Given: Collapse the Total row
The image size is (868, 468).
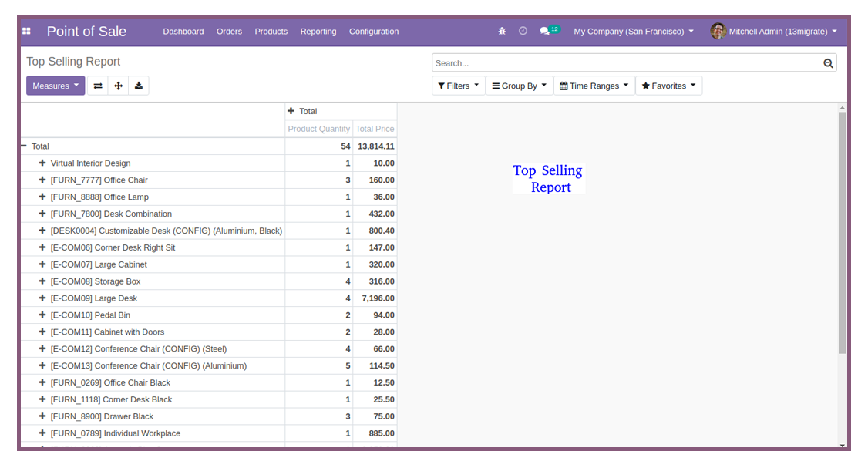Looking at the screenshot, I should point(24,146).
